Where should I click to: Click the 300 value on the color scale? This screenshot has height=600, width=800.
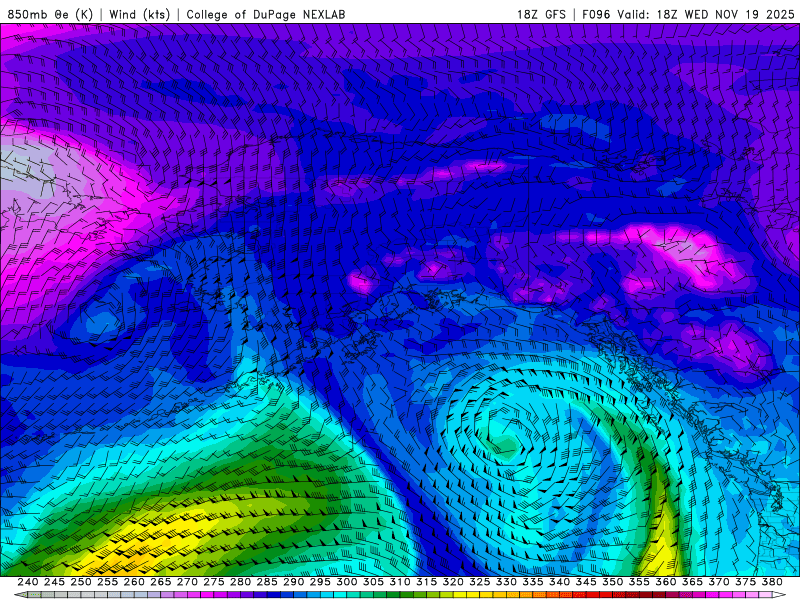(346, 582)
